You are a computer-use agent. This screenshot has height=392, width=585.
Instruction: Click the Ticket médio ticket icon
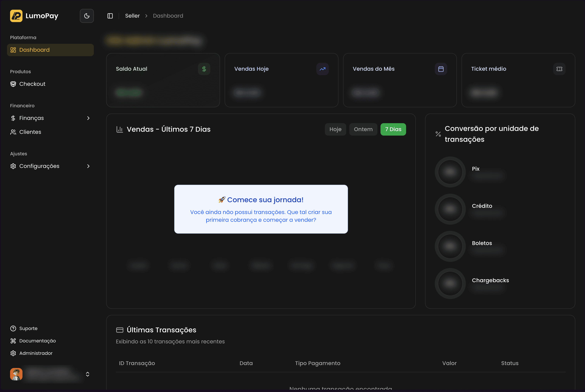[559, 69]
